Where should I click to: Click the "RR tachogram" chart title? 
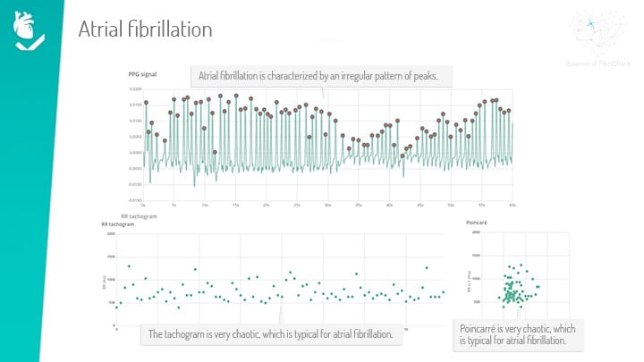pos(118,224)
